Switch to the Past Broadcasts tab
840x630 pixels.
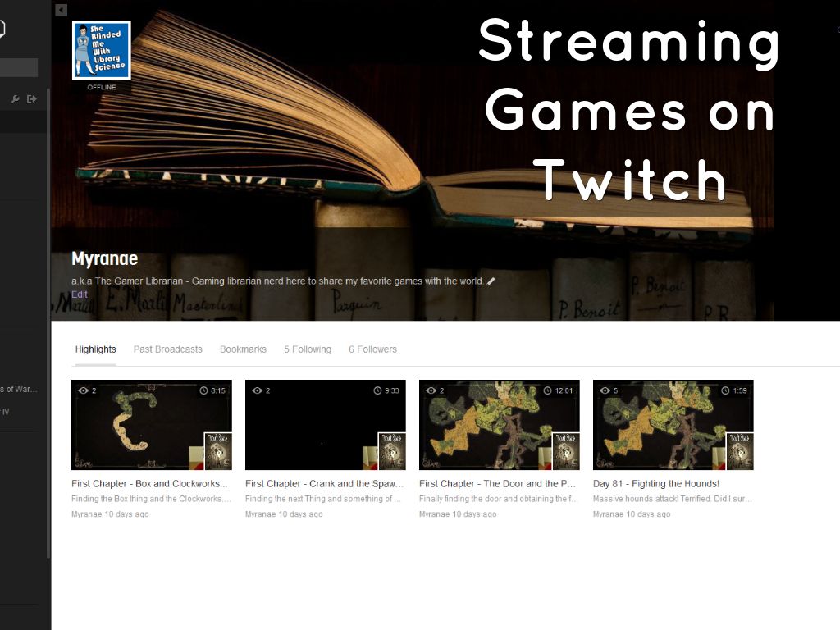pos(167,349)
